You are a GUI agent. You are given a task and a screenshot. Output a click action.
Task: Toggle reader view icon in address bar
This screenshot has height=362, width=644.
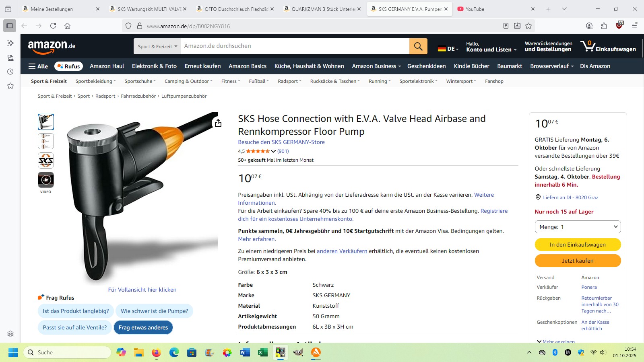tap(506, 26)
